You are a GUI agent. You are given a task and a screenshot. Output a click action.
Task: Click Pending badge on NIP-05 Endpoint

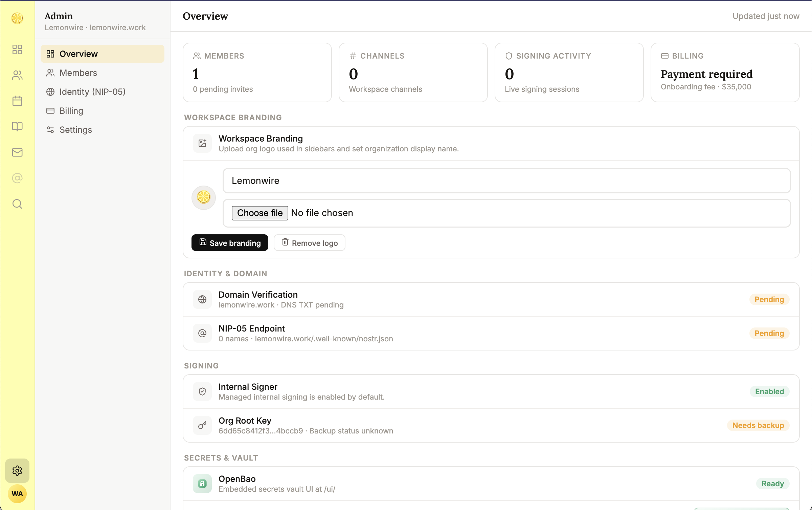tap(769, 333)
